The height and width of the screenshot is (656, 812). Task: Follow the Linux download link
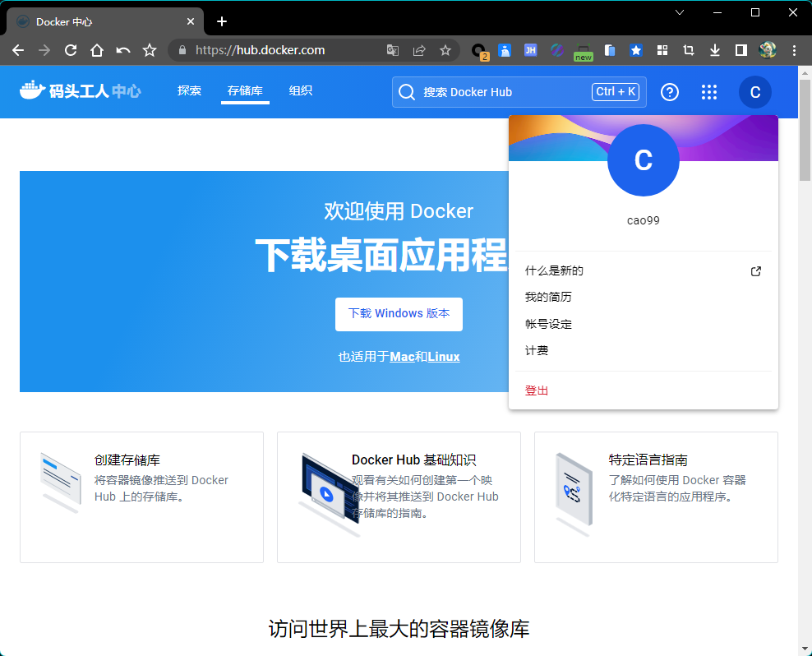pyautogui.click(x=444, y=357)
